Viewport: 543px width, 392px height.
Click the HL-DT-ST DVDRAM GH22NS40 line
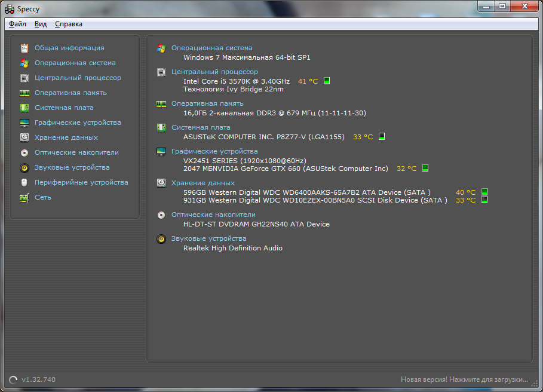coord(257,225)
